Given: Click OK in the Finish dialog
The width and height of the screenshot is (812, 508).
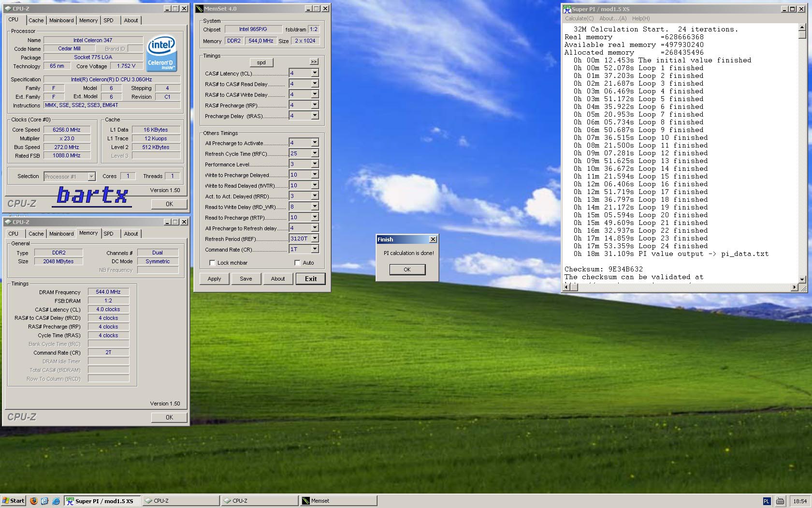Looking at the screenshot, I should pos(407,269).
